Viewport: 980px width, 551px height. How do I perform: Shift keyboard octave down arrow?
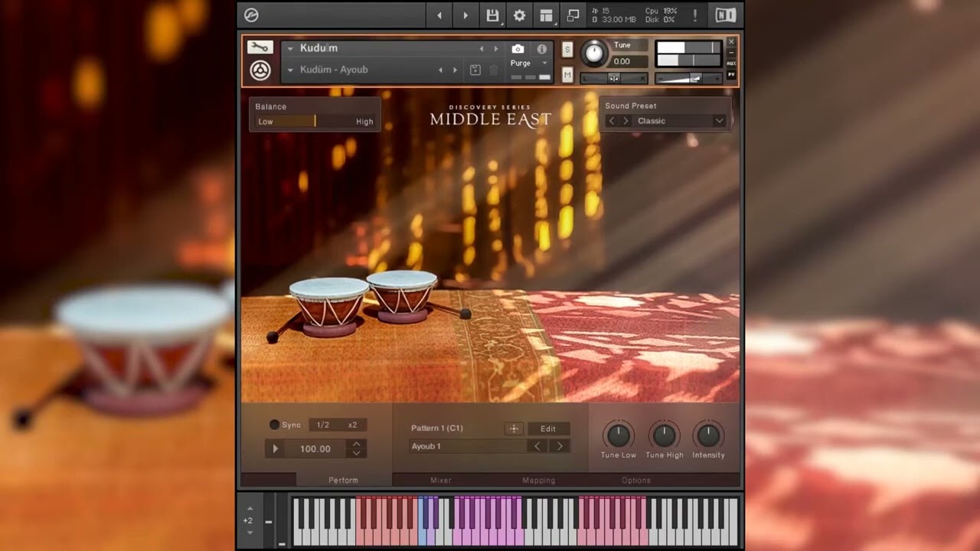pyautogui.click(x=250, y=532)
